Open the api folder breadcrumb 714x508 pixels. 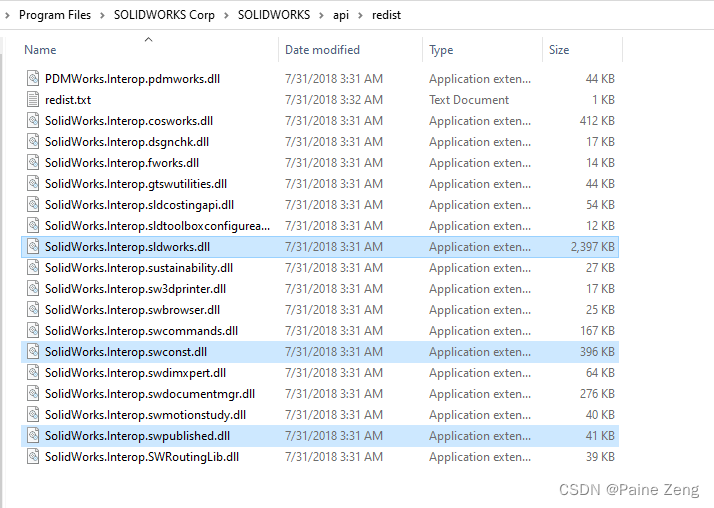tap(341, 15)
